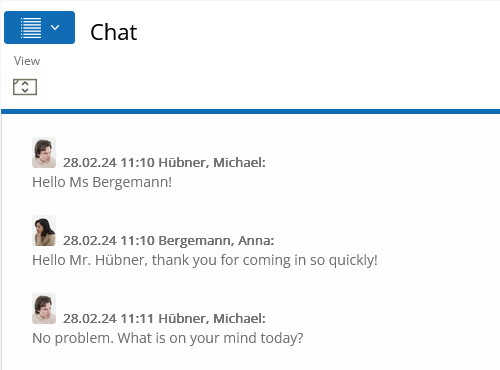Click the 28.02.24 11:10 Hübner, Michael header
The height and width of the screenshot is (370, 500).
(x=164, y=163)
